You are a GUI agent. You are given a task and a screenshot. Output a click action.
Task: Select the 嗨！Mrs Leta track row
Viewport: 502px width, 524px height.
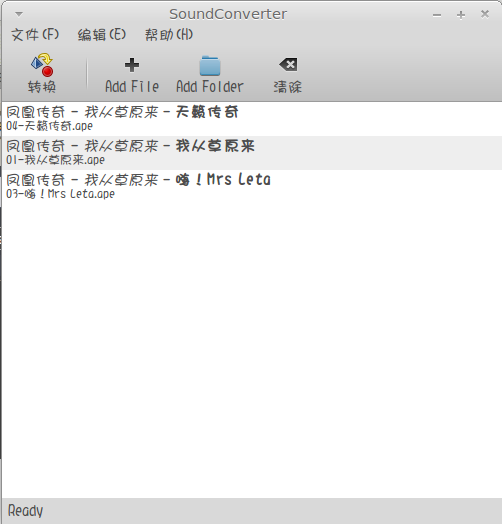coord(252,187)
